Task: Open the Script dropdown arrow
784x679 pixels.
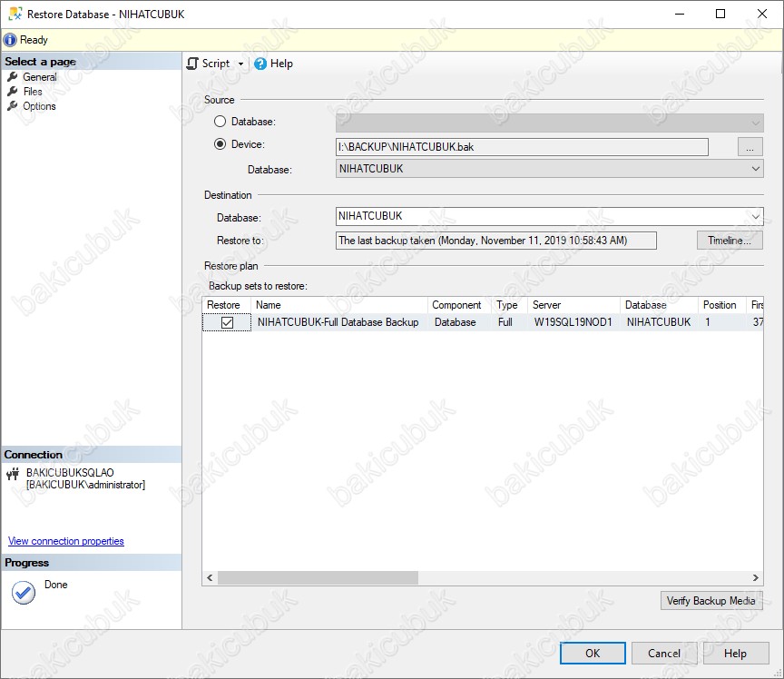Action: (240, 64)
